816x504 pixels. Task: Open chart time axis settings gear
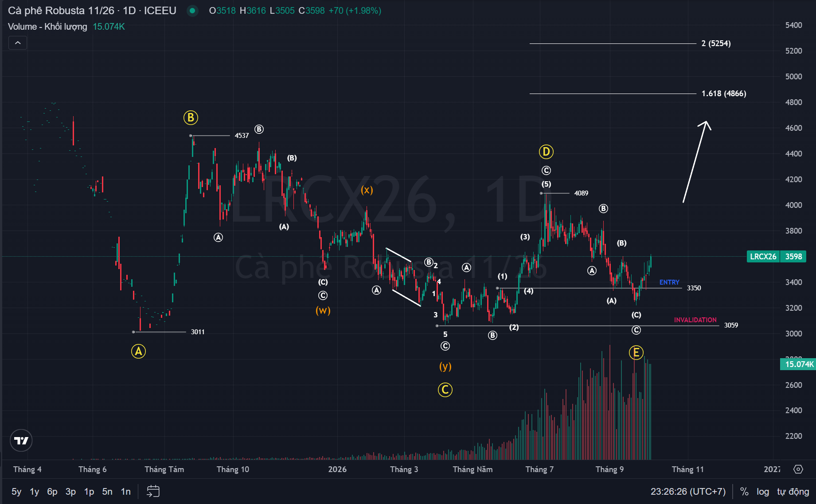798,469
